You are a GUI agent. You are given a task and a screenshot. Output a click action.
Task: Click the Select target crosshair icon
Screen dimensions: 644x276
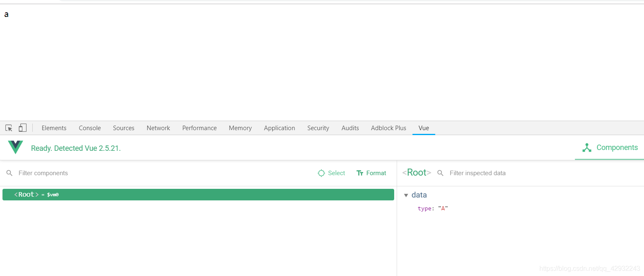[321, 173]
